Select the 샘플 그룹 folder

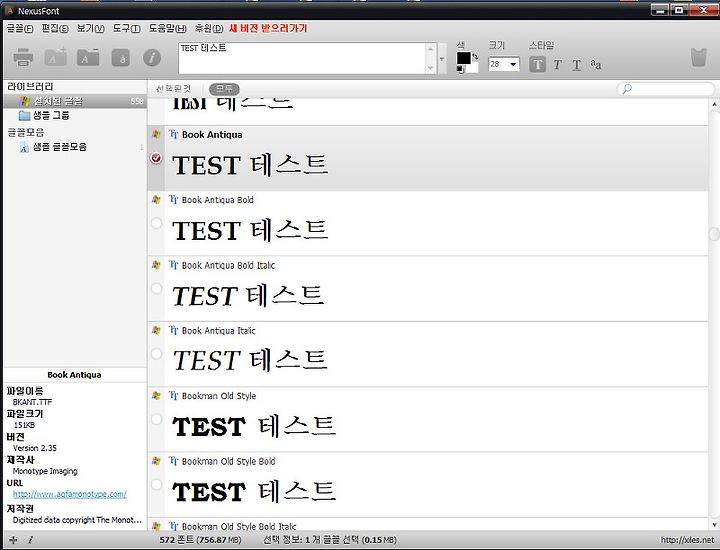(44, 115)
